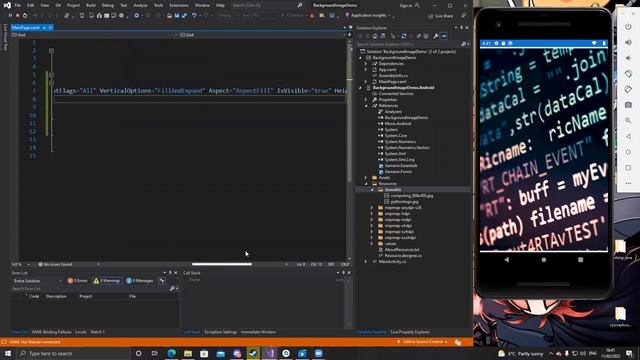The width and height of the screenshot is (640, 360).
Task: Open the Entire Solution scope dropdown
Action: [38, 281]
